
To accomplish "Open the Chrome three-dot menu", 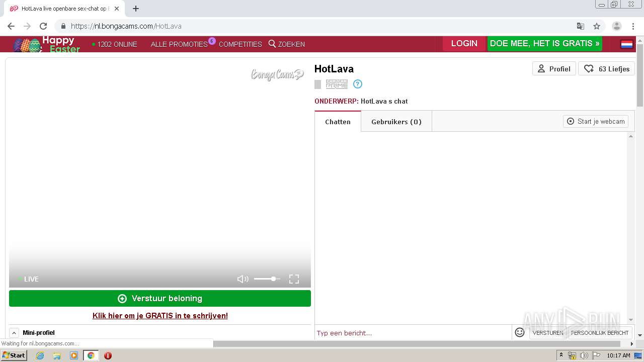I will coord(633,26).
